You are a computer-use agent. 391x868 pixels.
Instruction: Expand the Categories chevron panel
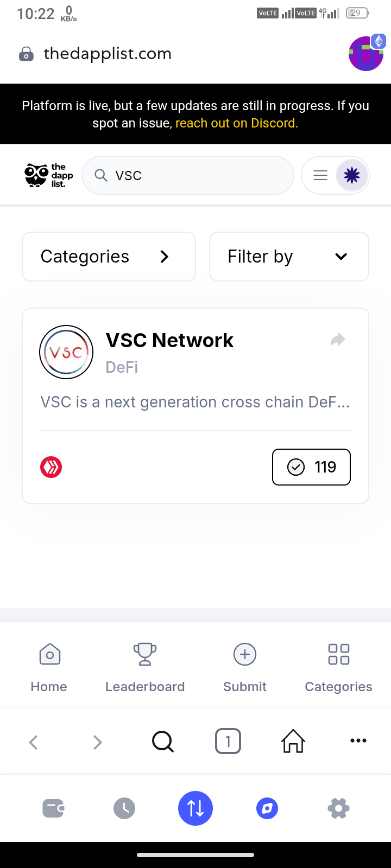(x=109, y=257)
